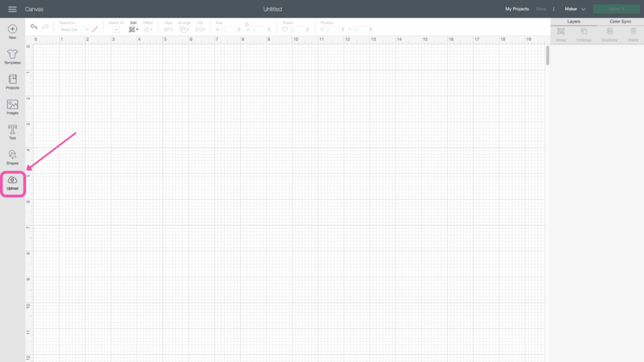Open the Edit scissors menu
644x362 pixels.
coord(133,30)
